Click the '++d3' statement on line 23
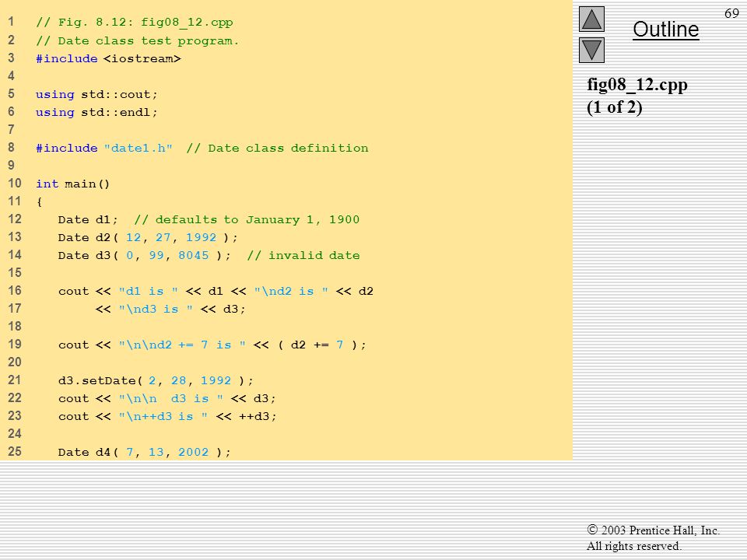The width and height of the screenshot is (747, 560). point(167,417)
